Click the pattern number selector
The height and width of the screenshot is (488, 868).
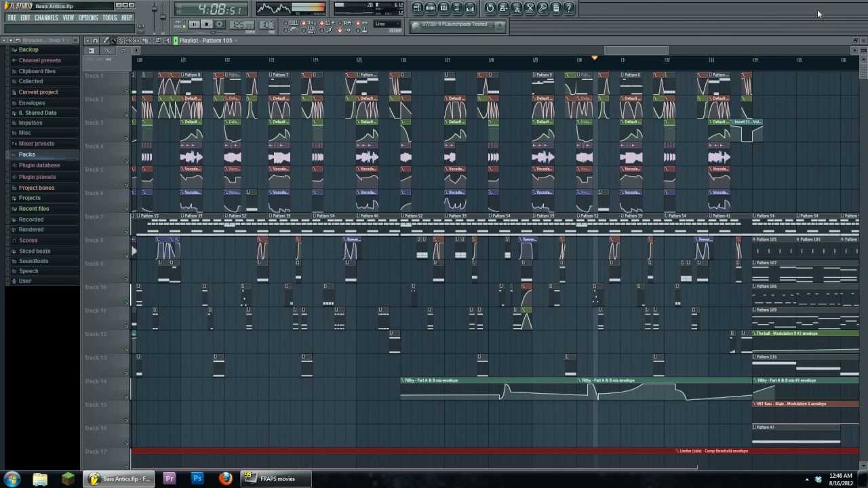[x=267, y=25]
